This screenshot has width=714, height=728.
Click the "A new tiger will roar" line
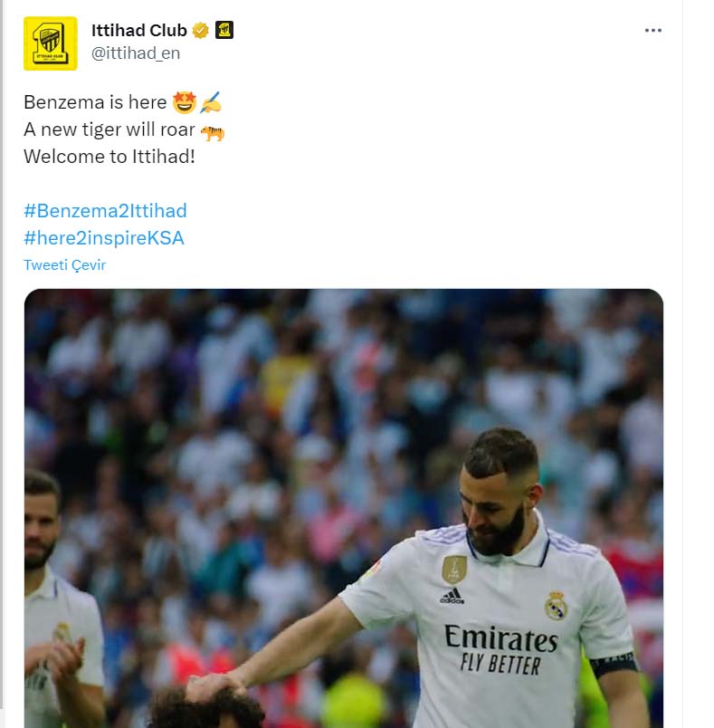pyautogui.click(x=109, y=129)
